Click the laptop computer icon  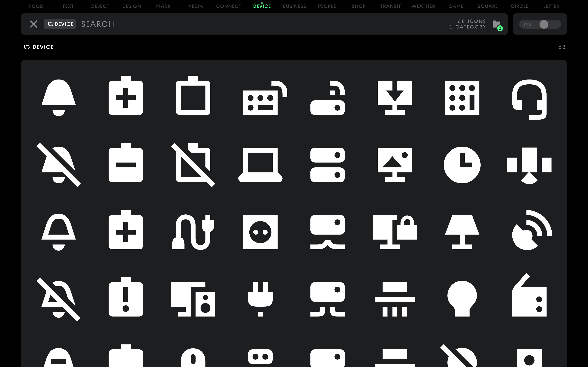260,165
